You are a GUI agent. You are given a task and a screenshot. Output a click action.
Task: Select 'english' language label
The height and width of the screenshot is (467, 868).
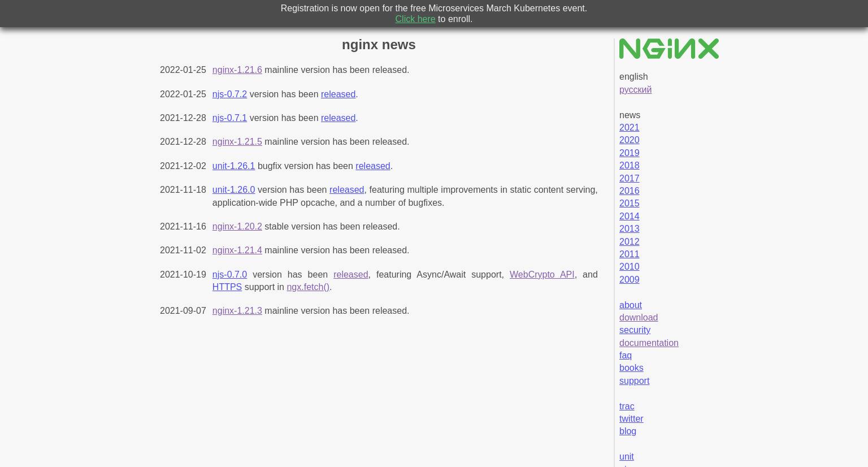[633, 76]
